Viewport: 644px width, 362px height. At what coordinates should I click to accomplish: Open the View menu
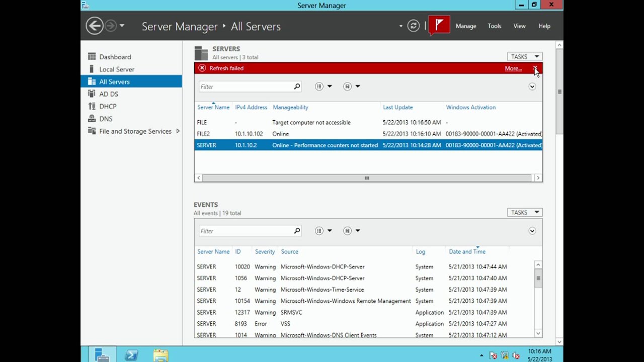click(x=520, y=26)
